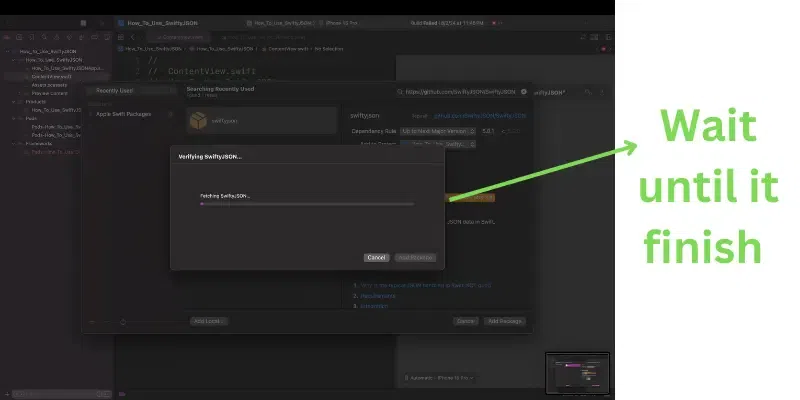Select Assets.xcassets in the navigator

(x=49, y=85)
